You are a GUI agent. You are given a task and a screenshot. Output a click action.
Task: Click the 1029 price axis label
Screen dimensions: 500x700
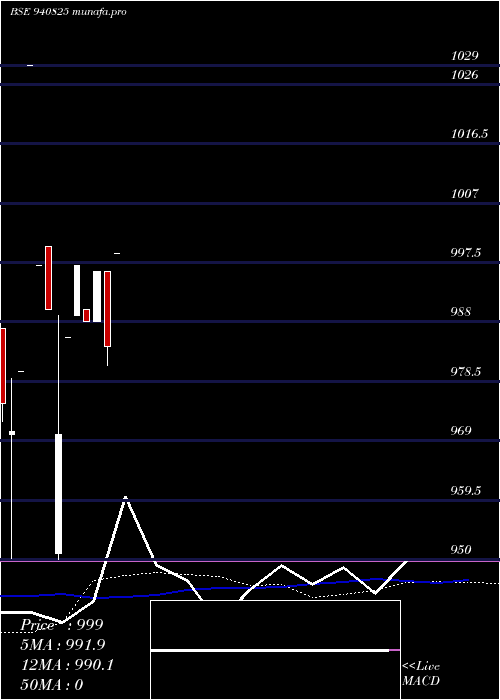[x=464, y=56]
